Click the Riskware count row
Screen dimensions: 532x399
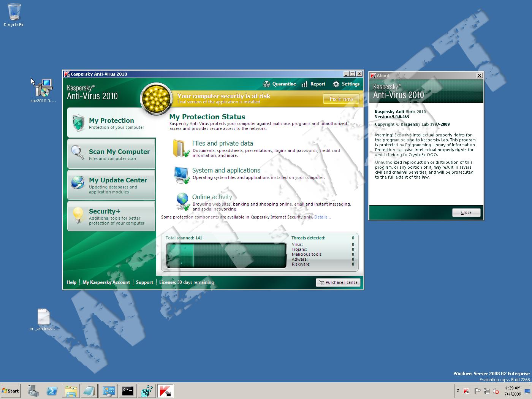pyautogui.click(x=323, y=264)
